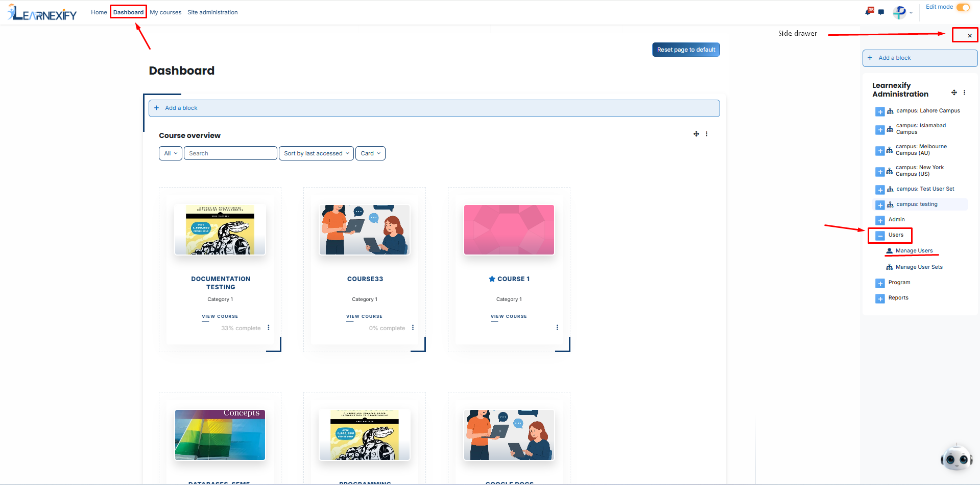Click the Learnexify logo
This screenshot has width=980, height=485.
click(42, 13)
